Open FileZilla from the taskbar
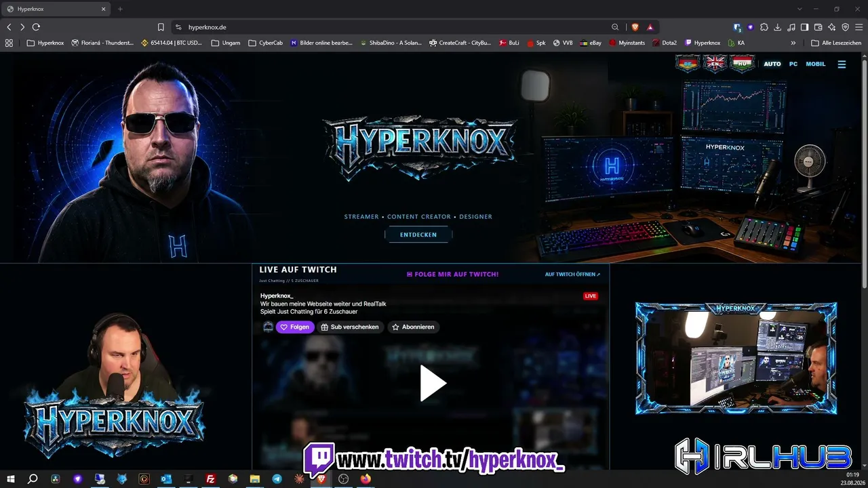 [211, 479]
